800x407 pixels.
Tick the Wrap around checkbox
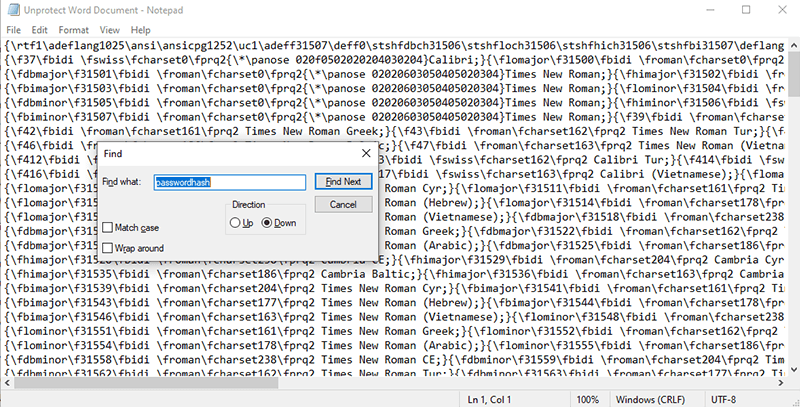(108, 247)
